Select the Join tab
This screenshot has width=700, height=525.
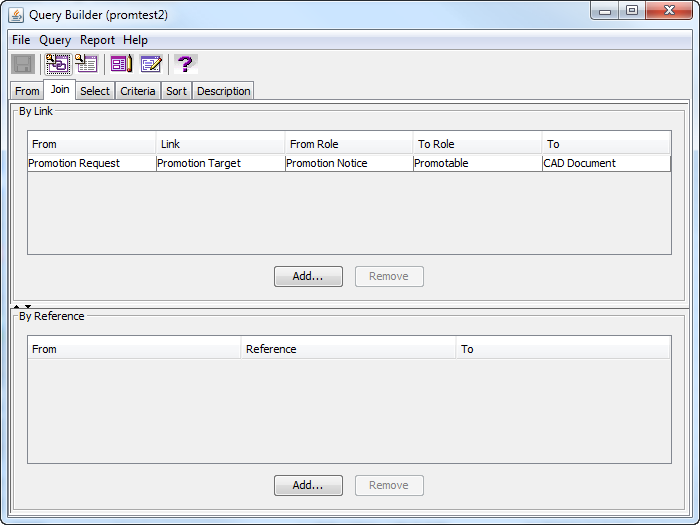coord(59,89)
